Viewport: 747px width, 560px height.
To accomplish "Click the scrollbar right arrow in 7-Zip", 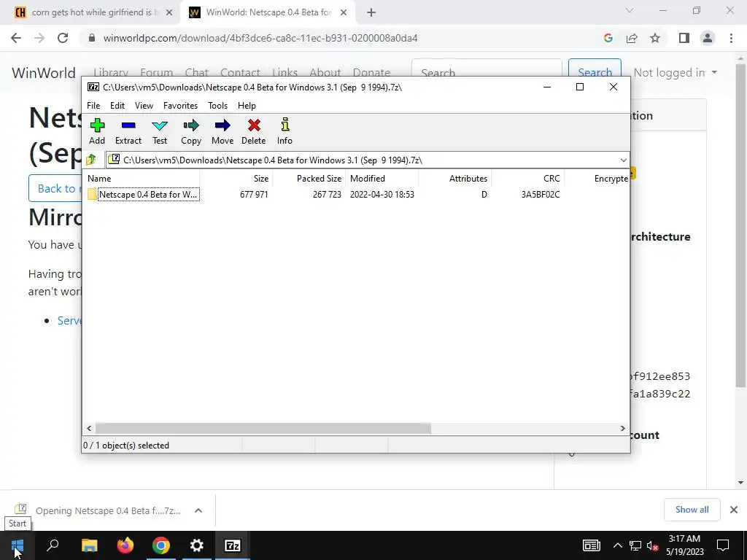I will [622, 429].
